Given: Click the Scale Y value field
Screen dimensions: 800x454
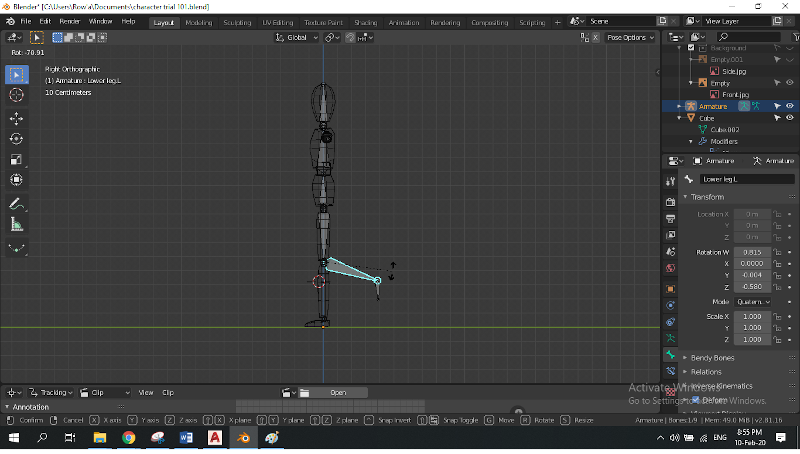Looking at the screenshot, I should pyautogui.click(x=752, y=328).
